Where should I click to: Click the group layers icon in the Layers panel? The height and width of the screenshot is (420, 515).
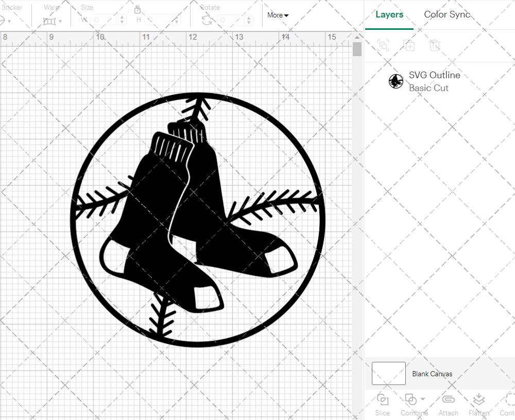(383, 45)
